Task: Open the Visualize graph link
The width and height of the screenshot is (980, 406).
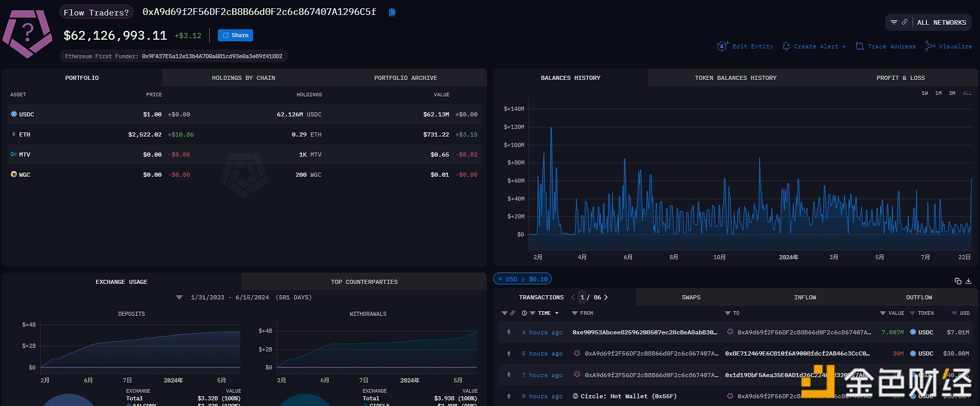Action: (955, 46)
